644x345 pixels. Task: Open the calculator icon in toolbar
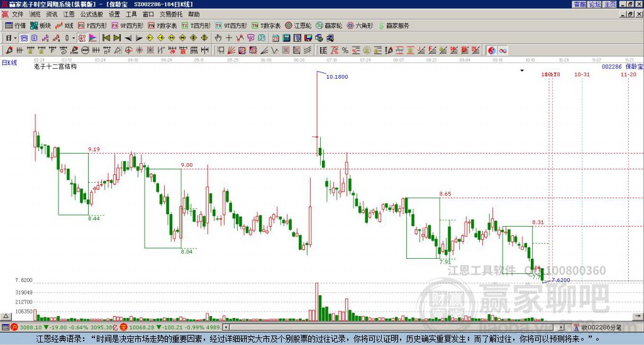click(286, 38)
